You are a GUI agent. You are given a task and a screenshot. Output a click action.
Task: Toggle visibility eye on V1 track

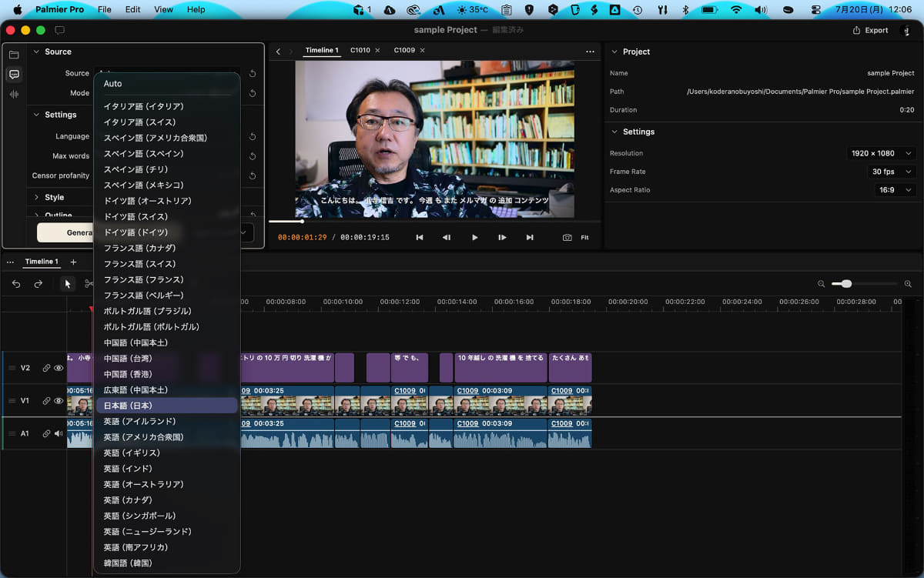58,401
